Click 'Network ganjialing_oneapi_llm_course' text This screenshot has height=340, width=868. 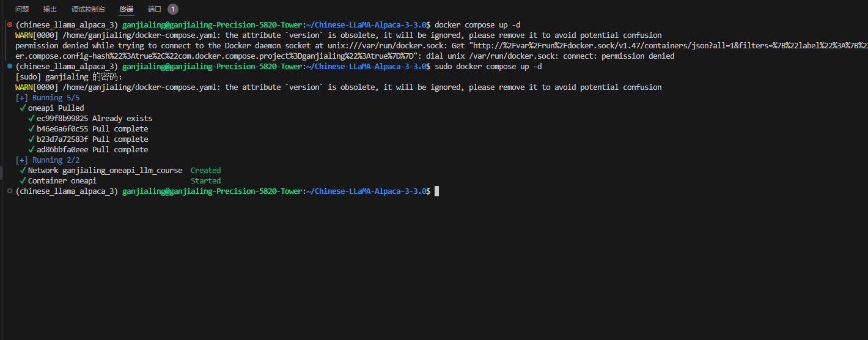(105, 171)
